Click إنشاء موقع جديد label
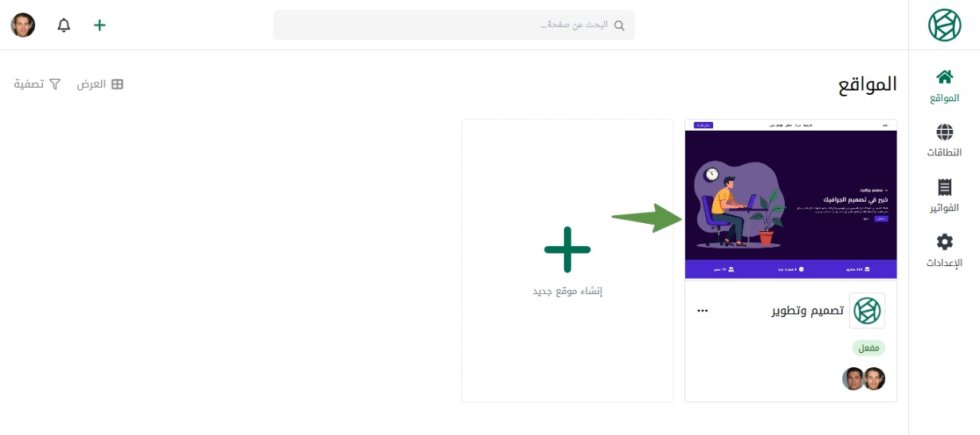The width and height of the screenshot is (980, 435). click(x=567, y=291)
